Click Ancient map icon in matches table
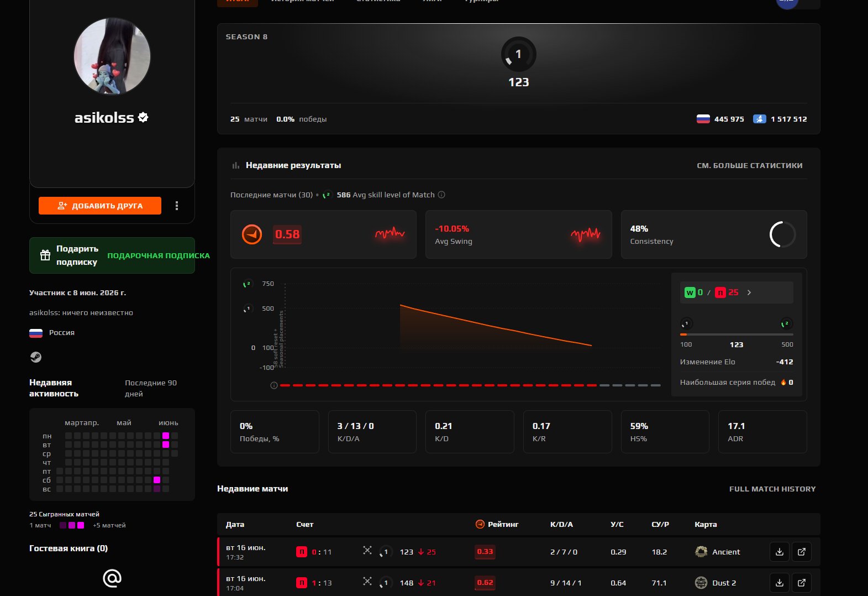The image size is (868, 596). (701, 552)
